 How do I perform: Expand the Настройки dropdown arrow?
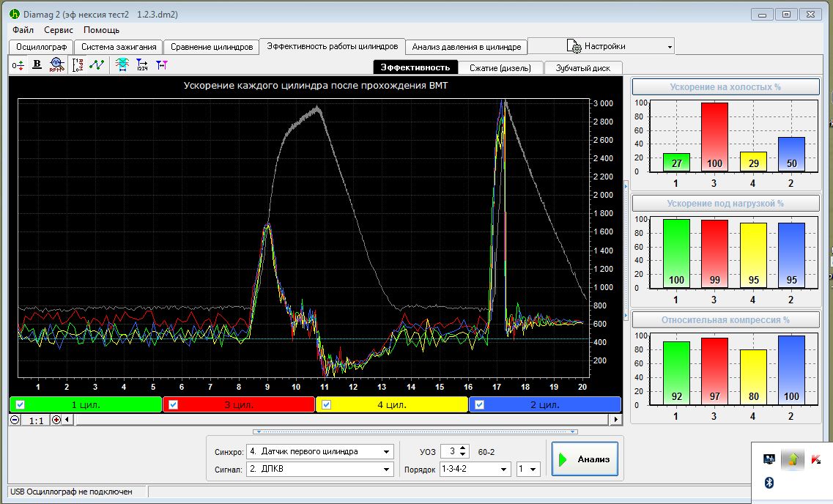(x=670, y=47)
